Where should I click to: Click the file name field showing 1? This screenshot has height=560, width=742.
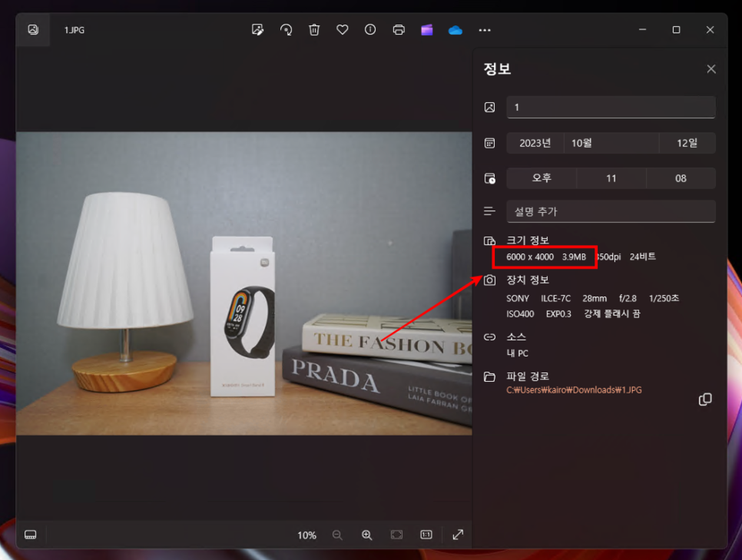pos(611,107)
